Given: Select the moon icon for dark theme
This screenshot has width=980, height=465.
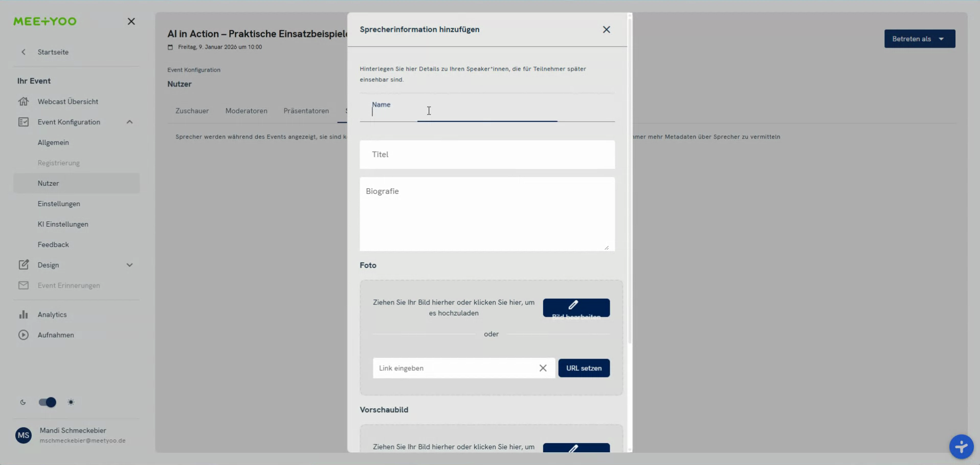Looking at the screenshot, I should point(23,403).
